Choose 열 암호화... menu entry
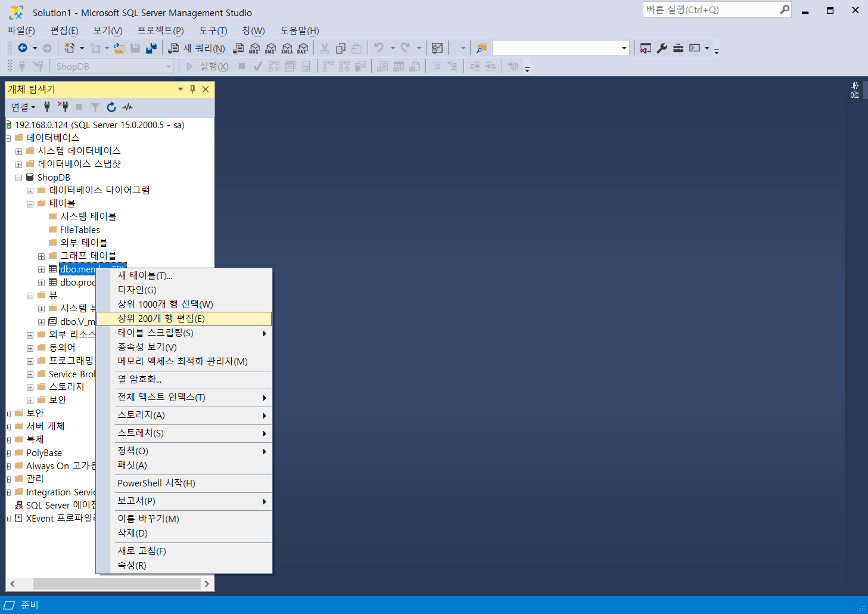 click(184, 379)
